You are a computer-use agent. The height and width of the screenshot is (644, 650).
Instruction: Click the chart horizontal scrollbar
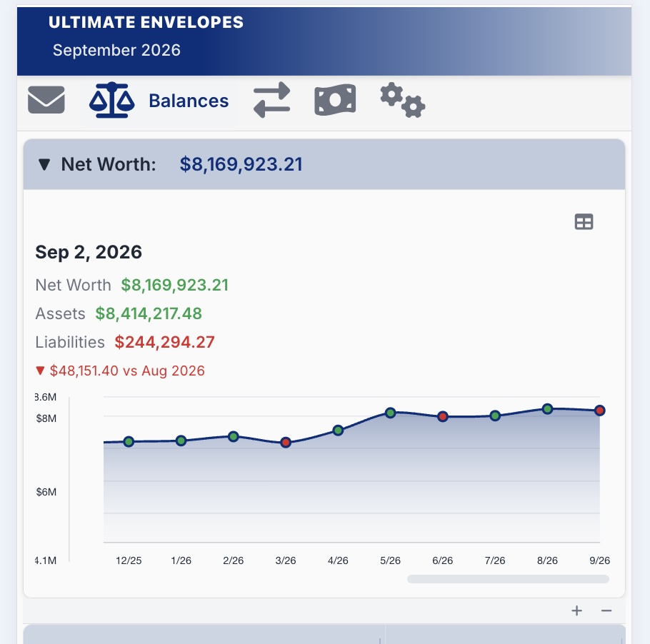click(x=508, y=579)
